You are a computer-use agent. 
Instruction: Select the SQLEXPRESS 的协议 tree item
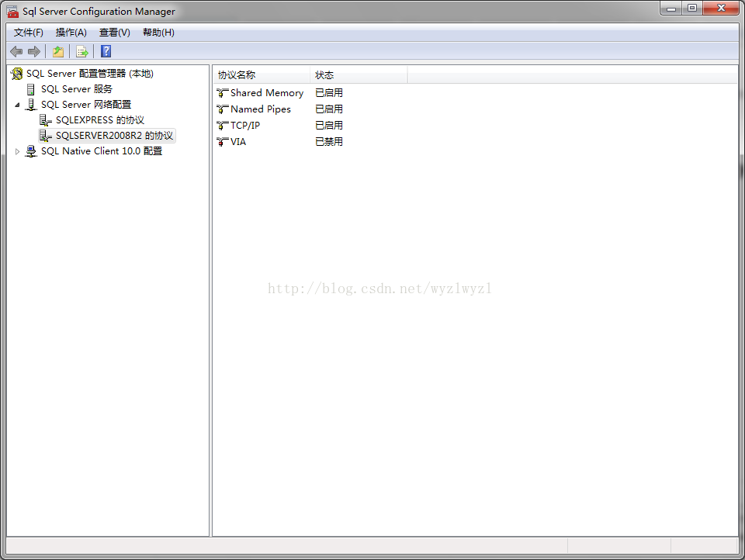coord(100,120)
